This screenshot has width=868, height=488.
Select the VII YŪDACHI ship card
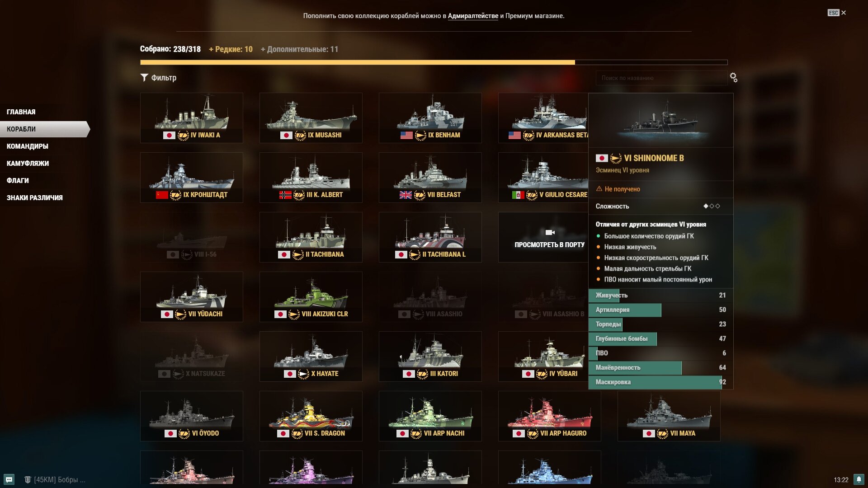pyautogui.click(x=192, y=297)
